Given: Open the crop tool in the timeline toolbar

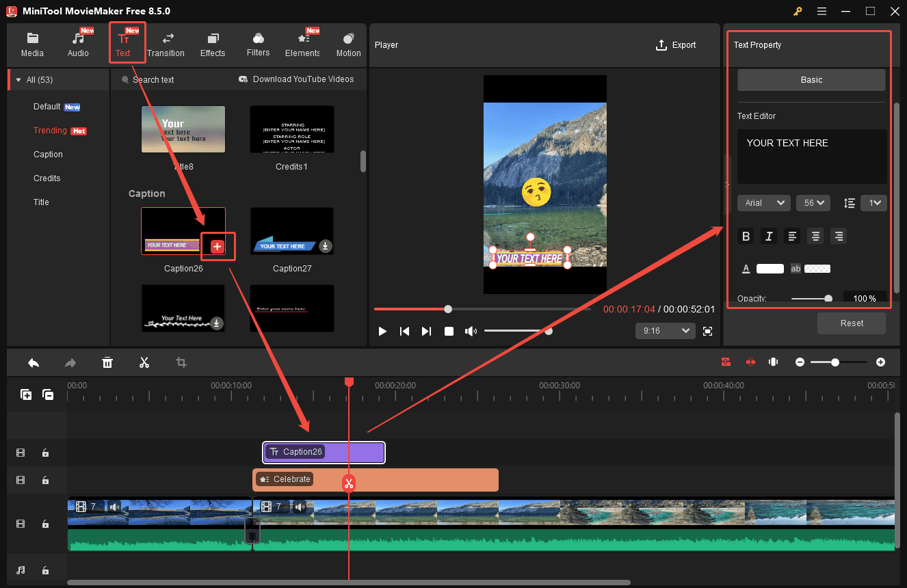Looking at the screenshot, I should (181, 362).
